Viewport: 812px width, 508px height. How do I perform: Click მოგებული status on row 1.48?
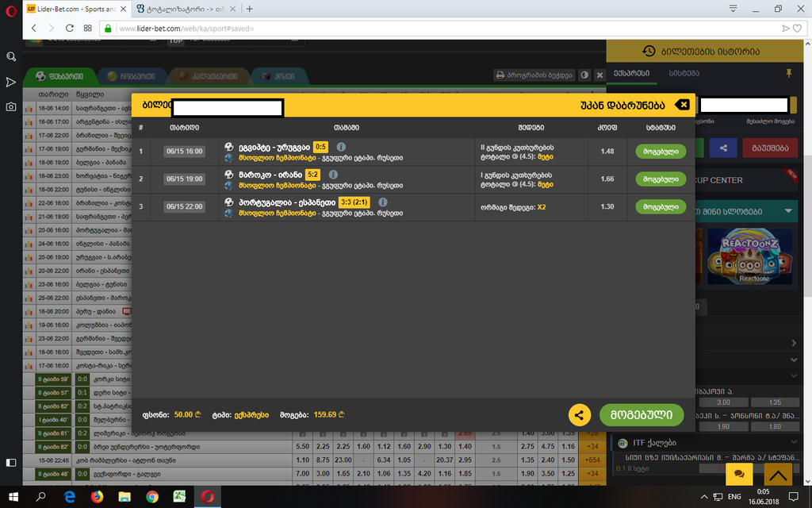point(661,152)
